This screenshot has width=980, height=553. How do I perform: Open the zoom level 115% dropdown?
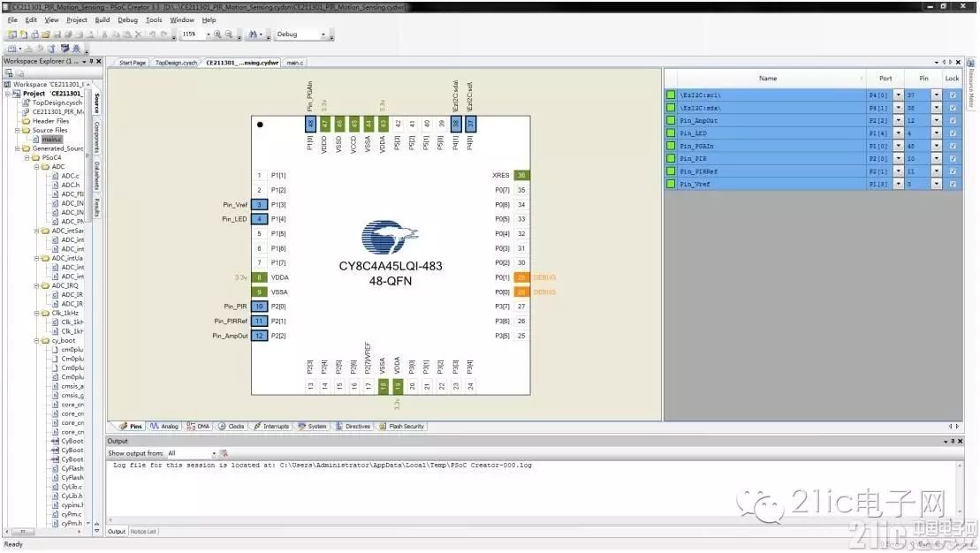(209, 34)
